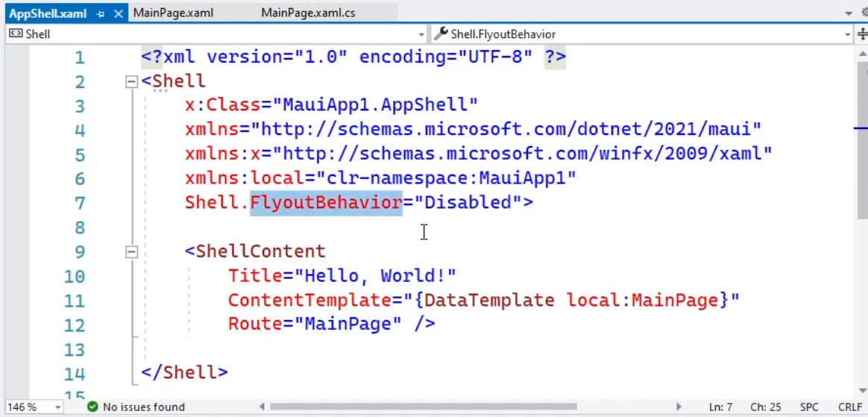Image resolution: width=868 pixels, height=417 pixels.
Task: Click the Ln: 7 line indicator
Action: pyautogui.click(x=720, y=407)
